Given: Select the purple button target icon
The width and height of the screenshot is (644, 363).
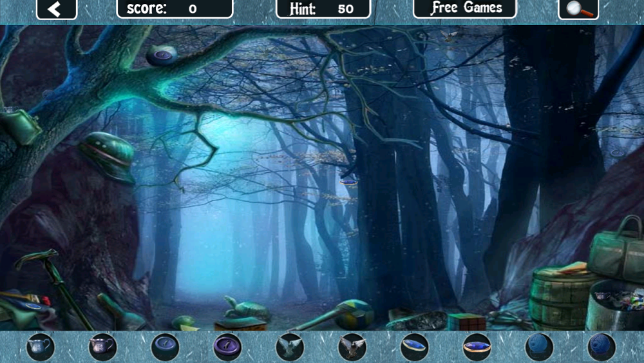Looking at the screenshot, I should [227, 347].
